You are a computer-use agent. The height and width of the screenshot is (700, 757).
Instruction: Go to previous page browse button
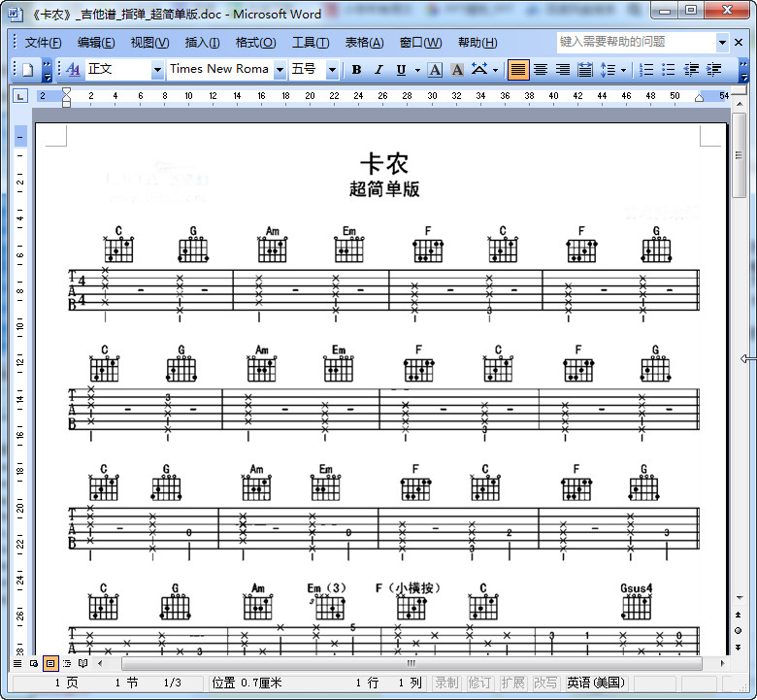[739, 615]
